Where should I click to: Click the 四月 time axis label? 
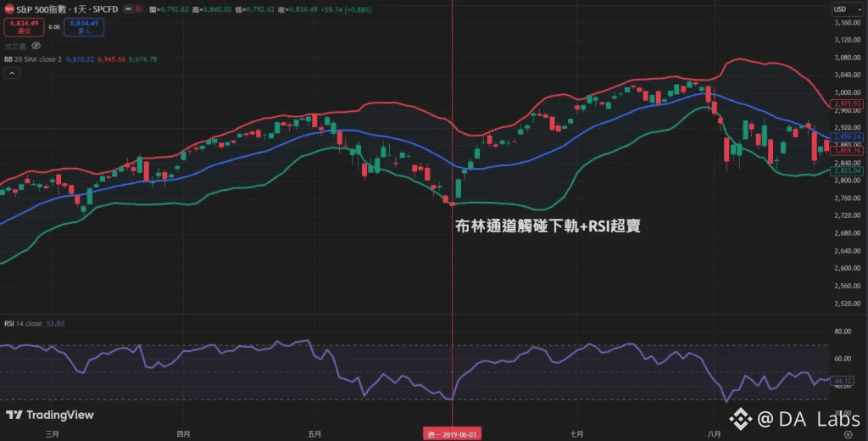point(183,434)
